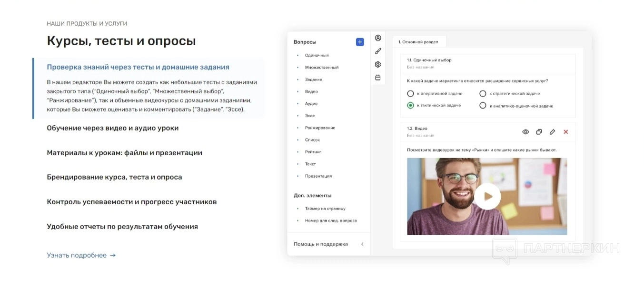Choose "Текст" question type
The height and width of the screenshot is (290, 644).
pos(310,164)
